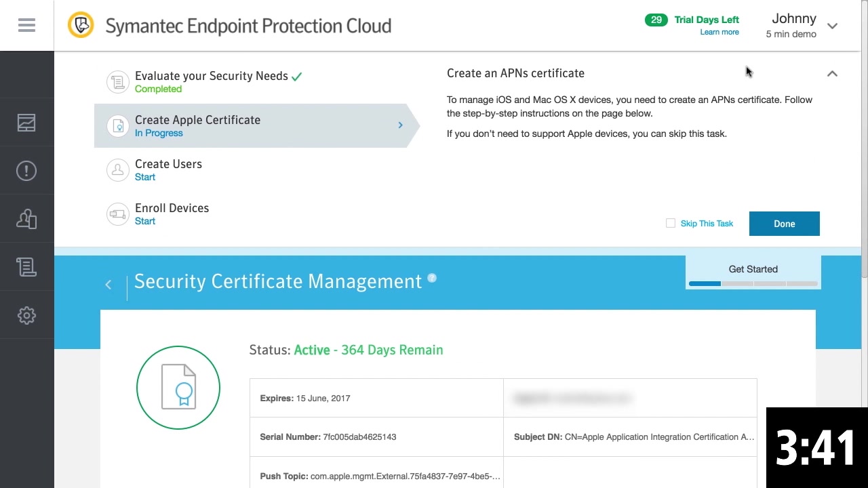Viewport: 868px width, 488px height.
Task: Click the Create Users step icon
Action: click(x=118, y=170)
